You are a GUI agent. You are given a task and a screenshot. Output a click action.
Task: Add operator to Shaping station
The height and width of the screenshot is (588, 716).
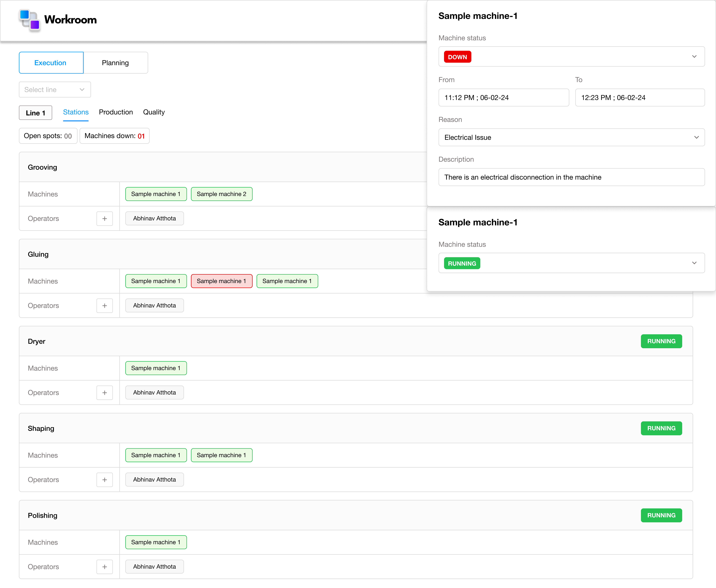105,480
